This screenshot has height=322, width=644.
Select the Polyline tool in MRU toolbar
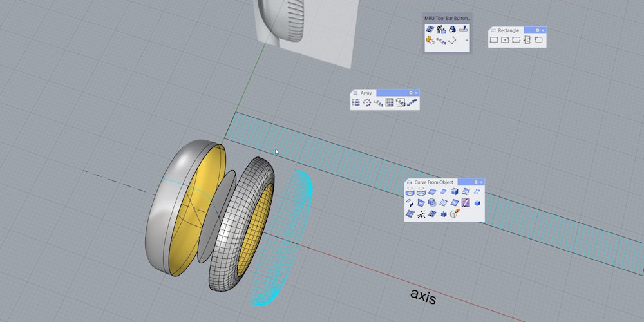[x=453, y=40]
